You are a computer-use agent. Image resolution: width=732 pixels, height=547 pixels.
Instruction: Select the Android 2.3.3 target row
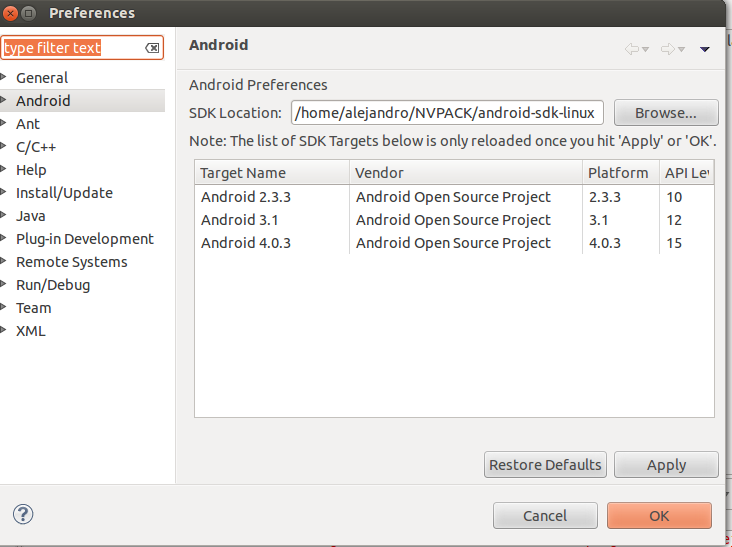point(454,197)
